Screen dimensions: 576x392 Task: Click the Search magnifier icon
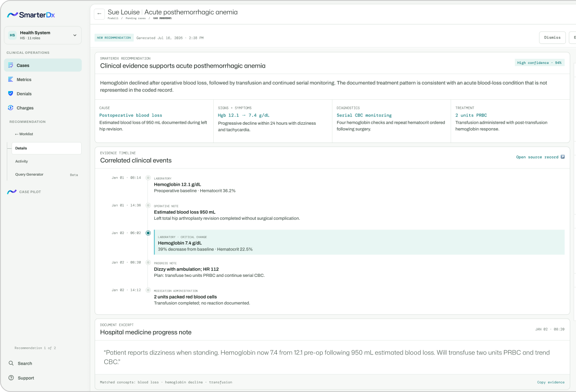11,363
